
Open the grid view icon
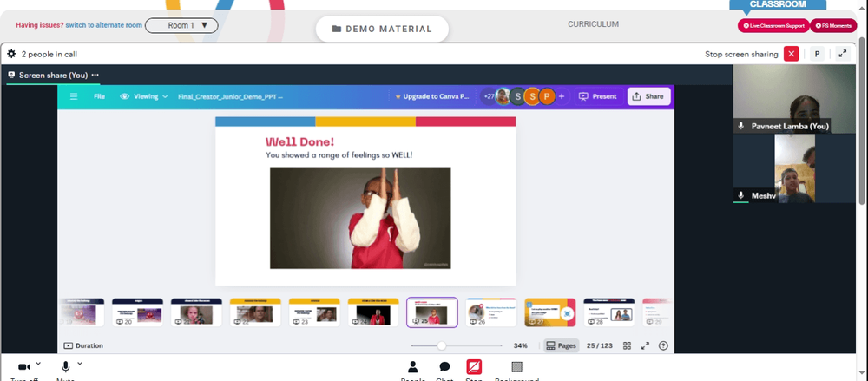pos(628,345)
